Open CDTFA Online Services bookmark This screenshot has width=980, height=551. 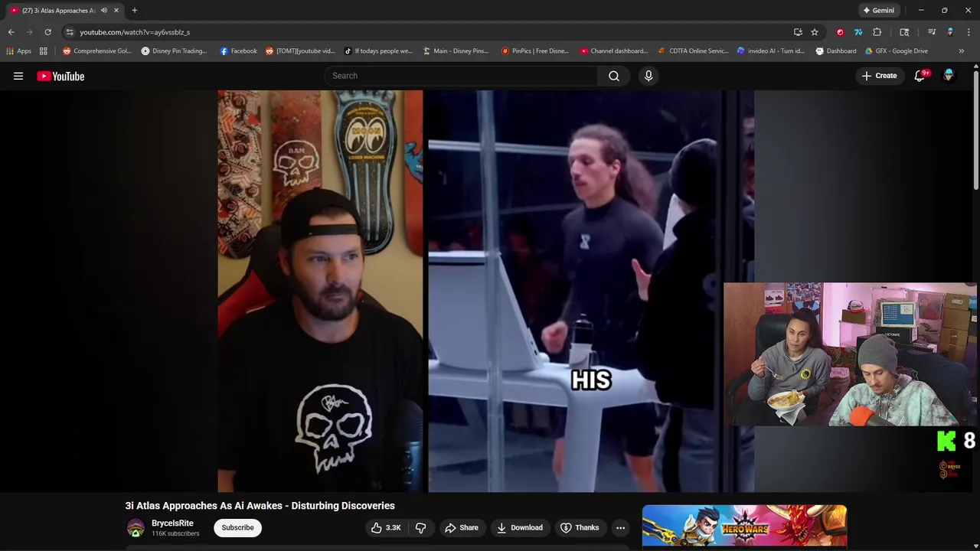pos(694,51)
